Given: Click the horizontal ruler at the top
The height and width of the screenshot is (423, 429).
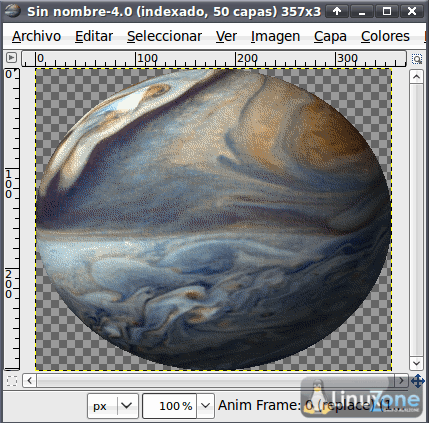Looking at the screenshot, I should point(214,59).
